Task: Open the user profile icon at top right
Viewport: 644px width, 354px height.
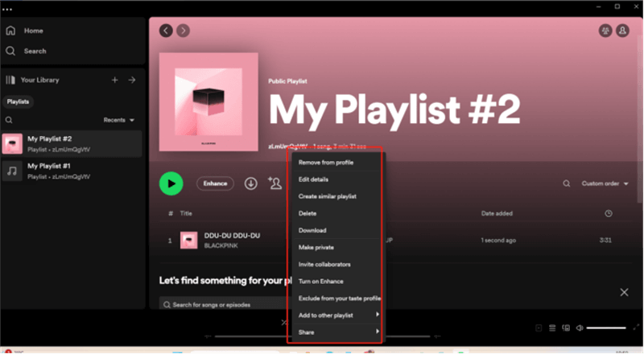Action: [622, 31]
